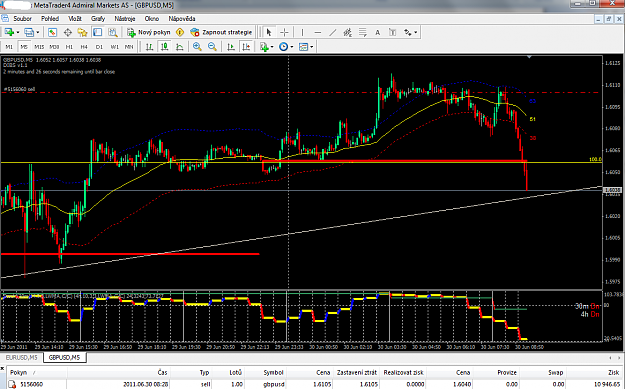Show the Market Watch window
The height and width of the screenshot is (389, 625).
(x=52, y=32)
